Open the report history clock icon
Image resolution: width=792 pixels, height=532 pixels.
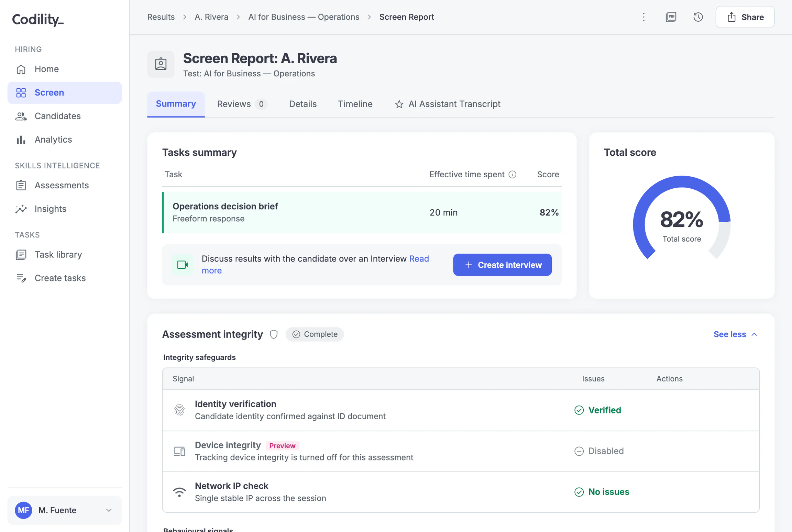[x=698, y=17]
